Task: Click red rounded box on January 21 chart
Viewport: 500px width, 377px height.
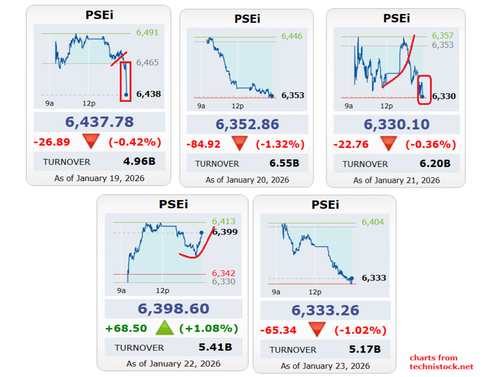Action: [x=424, y=90]
